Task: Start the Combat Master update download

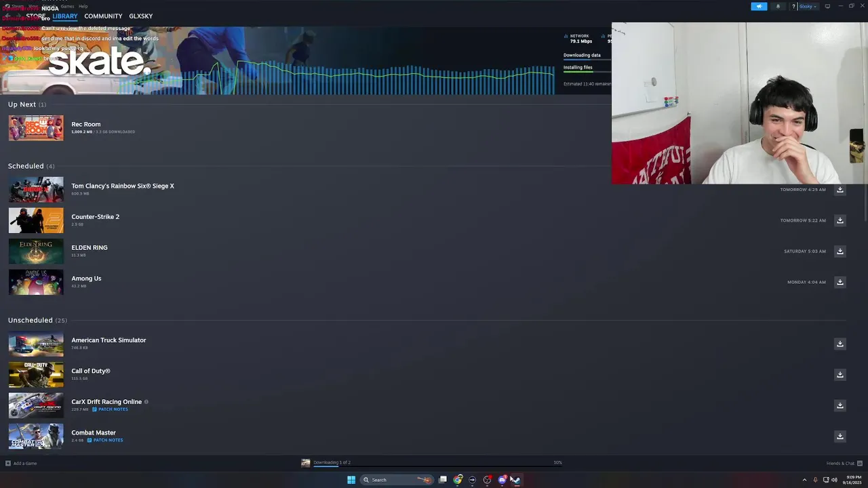Action: pyautogui.click(x=840, y=436)
